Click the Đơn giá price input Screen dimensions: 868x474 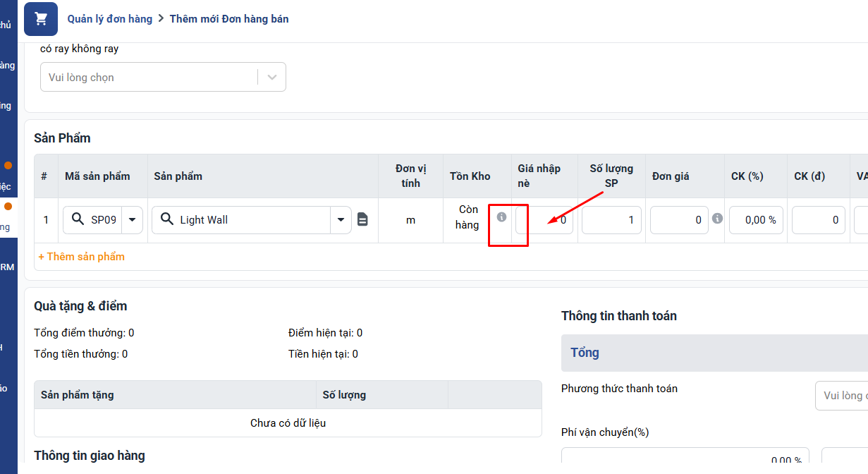coord(678,220)
